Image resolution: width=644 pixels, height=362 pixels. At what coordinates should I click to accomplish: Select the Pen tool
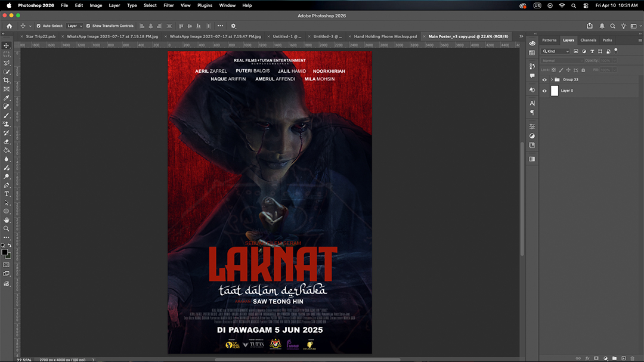[x=6, y=185]
